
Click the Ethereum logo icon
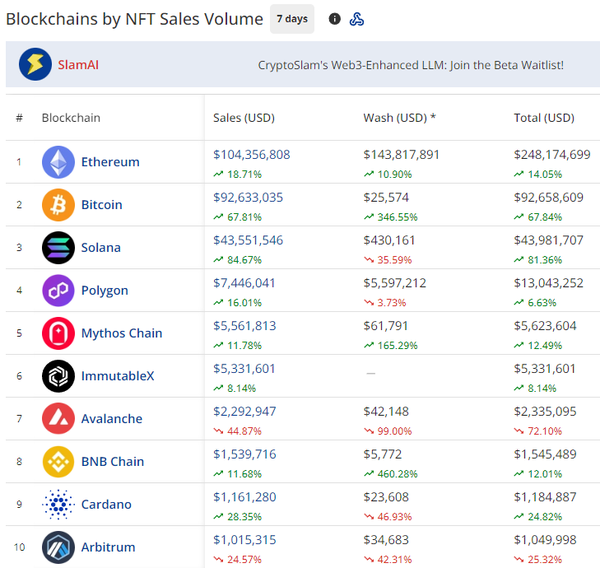[x=58, y=162]
